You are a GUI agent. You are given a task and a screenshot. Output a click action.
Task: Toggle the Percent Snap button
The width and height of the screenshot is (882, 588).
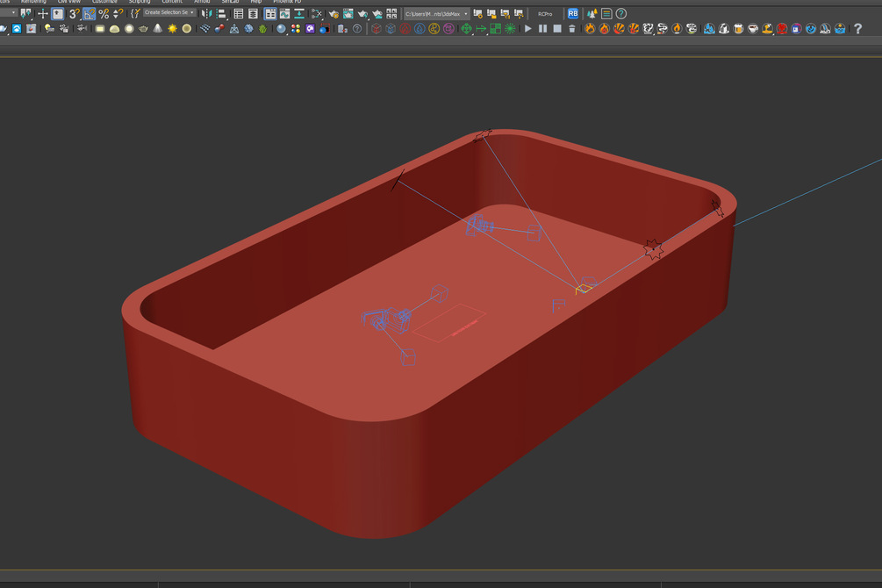point(104,13)
